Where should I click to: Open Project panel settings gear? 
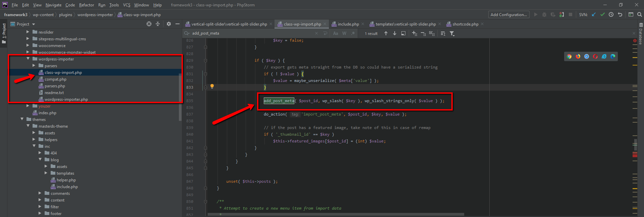tap(169, 24)
